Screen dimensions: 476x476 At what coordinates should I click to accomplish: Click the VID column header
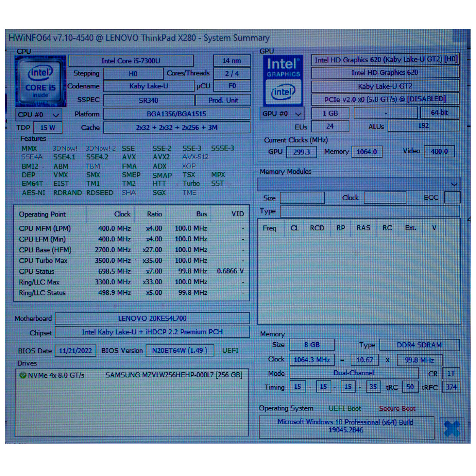point(238,214)
